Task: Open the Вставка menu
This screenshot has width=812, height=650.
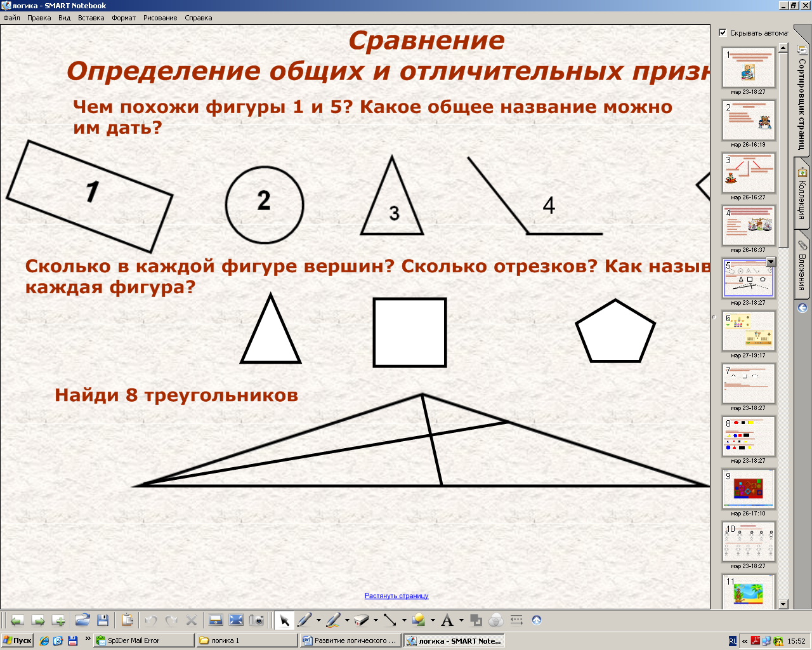Action: [91, 18]
